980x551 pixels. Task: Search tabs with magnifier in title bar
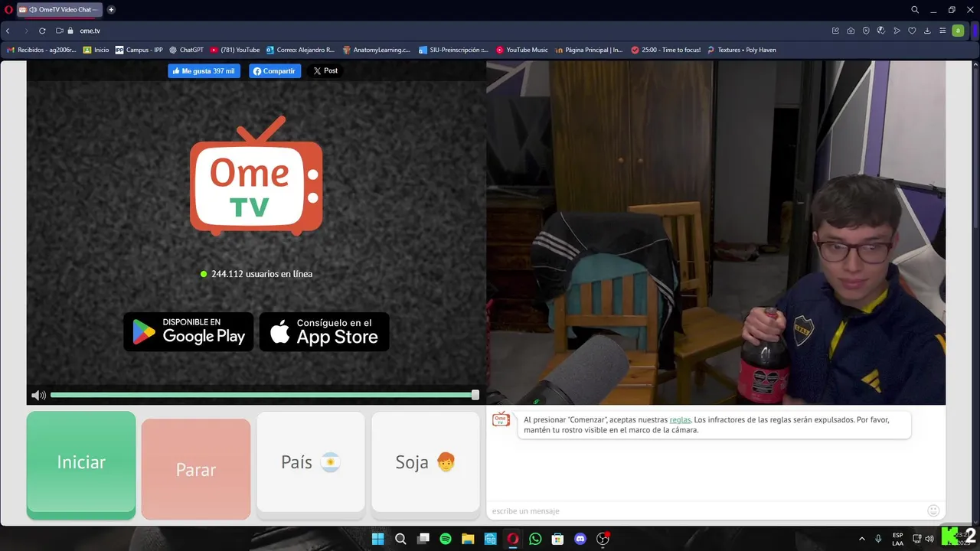[x=915, y=10]
